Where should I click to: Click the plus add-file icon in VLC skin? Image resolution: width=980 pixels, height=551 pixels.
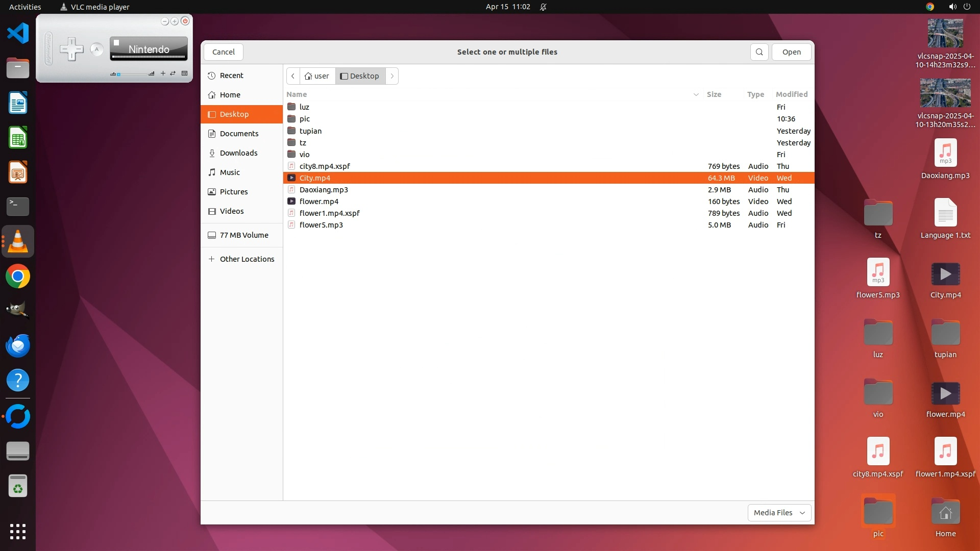163,73
